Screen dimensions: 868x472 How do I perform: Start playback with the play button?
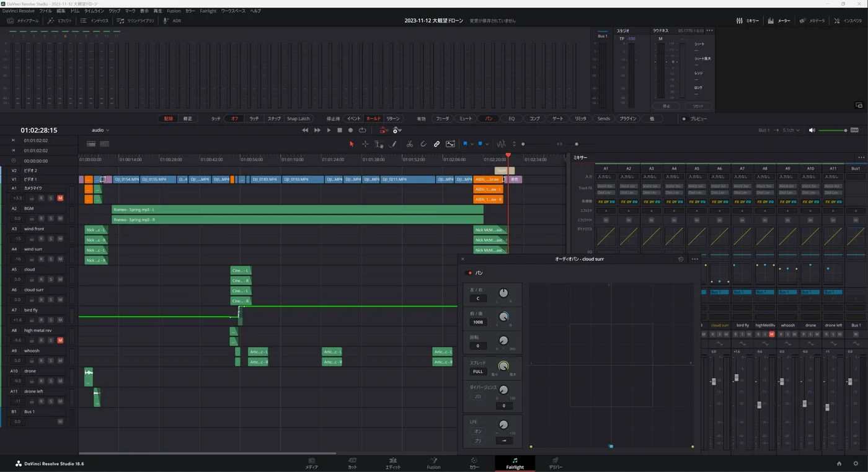(x=329, y=130)
